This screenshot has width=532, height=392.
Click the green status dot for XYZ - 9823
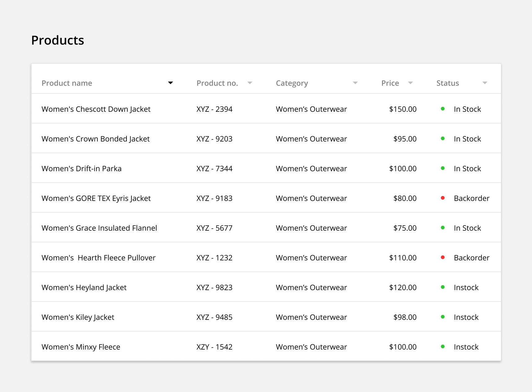(x=443, y=287)
